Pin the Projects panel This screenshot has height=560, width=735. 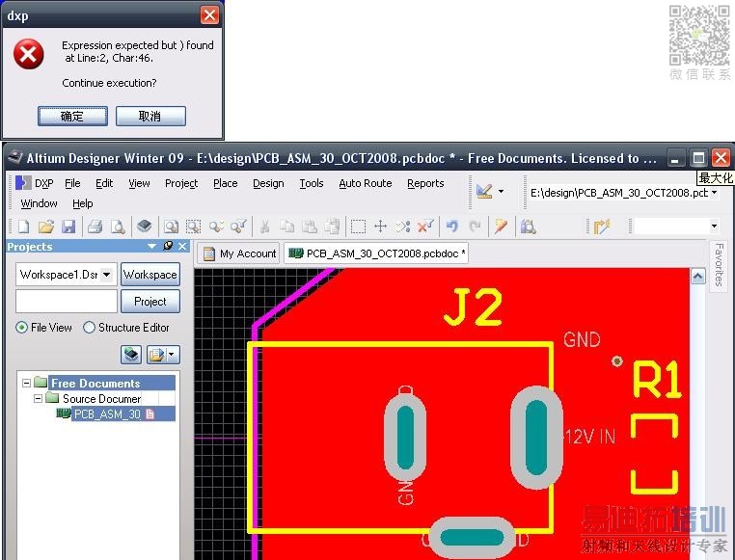[167, 246]
